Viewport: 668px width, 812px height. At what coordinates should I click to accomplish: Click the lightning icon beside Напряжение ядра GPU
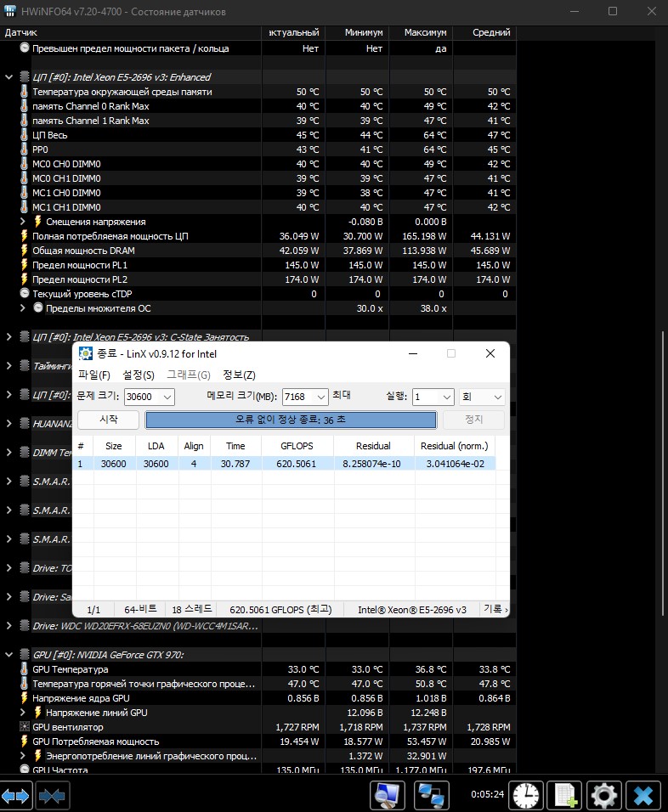point(24,698)
